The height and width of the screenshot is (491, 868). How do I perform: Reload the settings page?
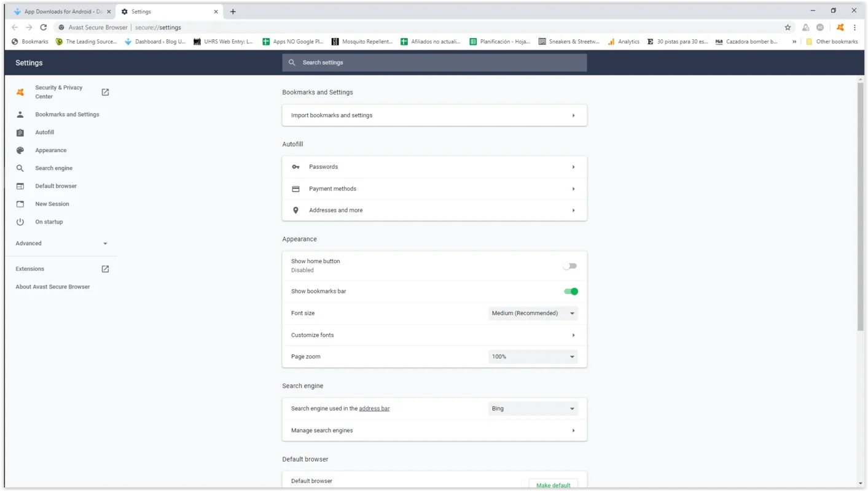tap(44, 27)
